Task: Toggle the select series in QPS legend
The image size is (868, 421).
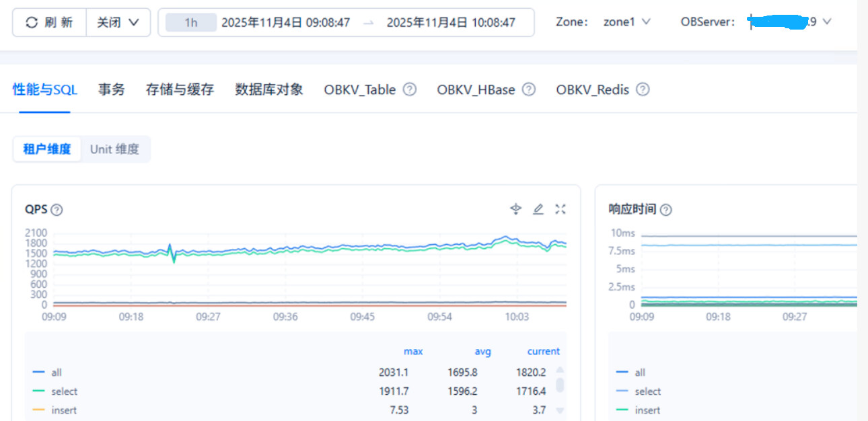Action: [x=64, y=391]
